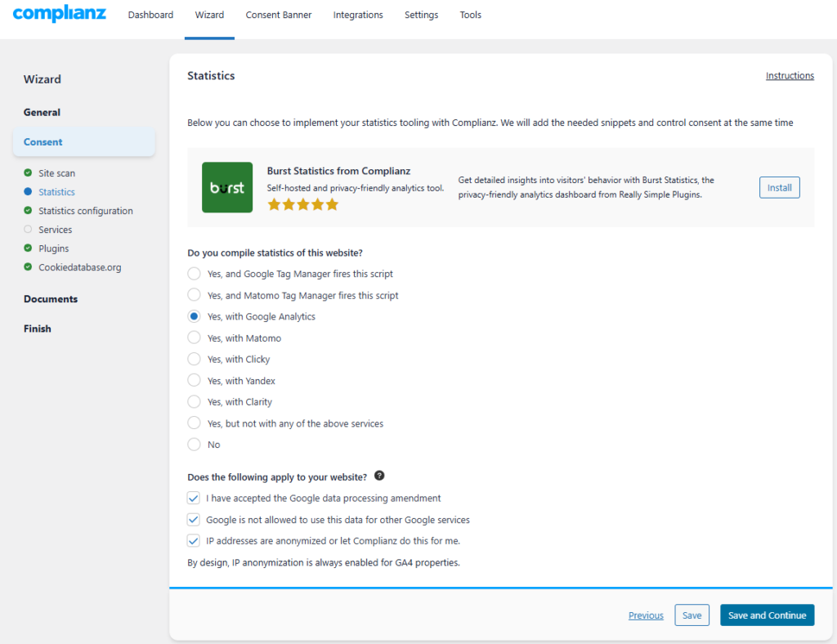Select 'Yes, and Matomo Tag Manager fires this script'

(x=194, y=295)
